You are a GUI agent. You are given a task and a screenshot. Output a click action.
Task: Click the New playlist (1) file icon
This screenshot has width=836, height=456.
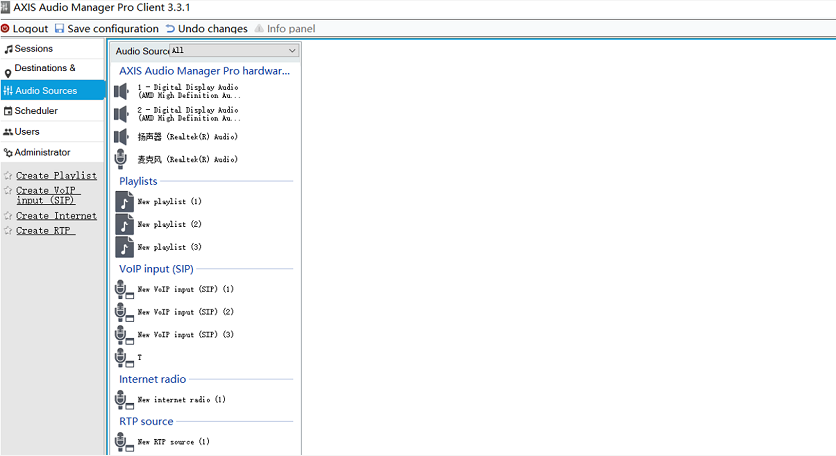(x=124, y=202)
